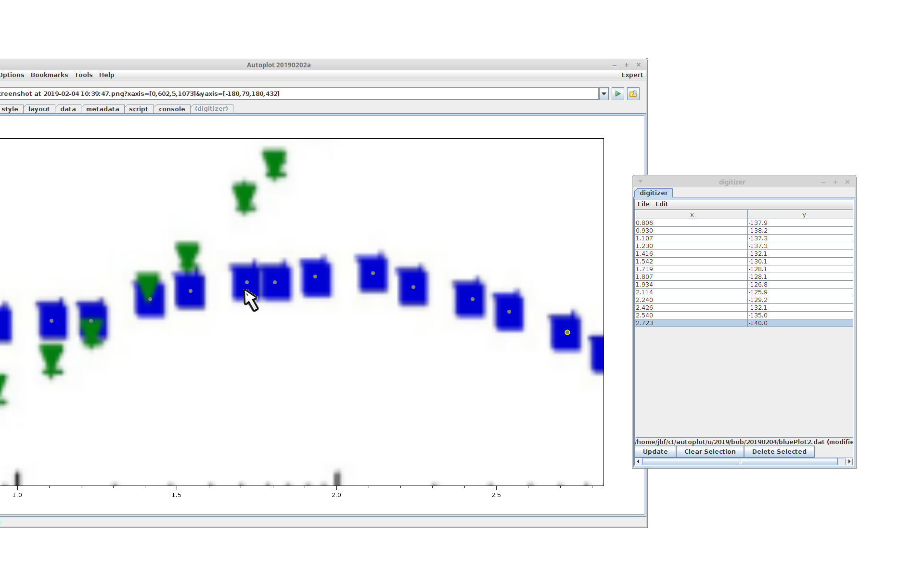Select the row with x 2.240

coord(744,300)
